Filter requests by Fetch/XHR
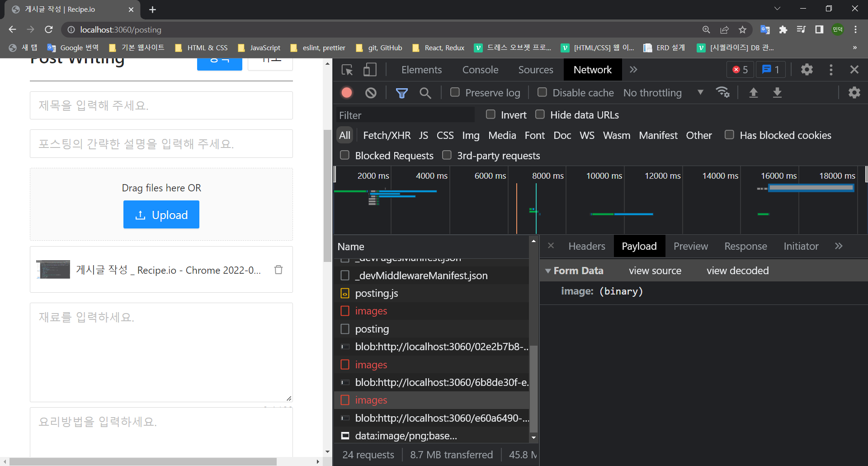Image resolution: width=868 pixels, height=466 pixels. point(387,135)
